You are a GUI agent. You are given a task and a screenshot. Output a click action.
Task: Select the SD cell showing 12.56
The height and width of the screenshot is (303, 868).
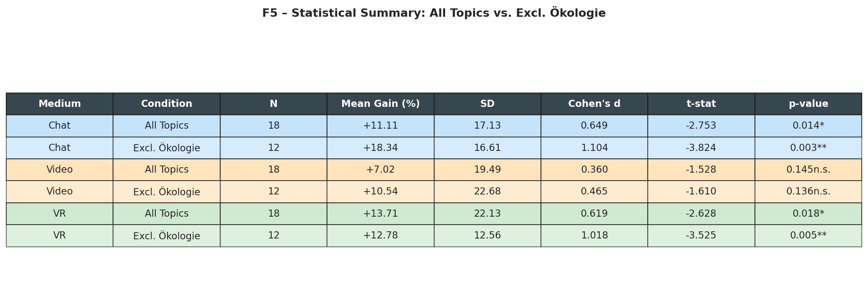click(x=487, y=236)
